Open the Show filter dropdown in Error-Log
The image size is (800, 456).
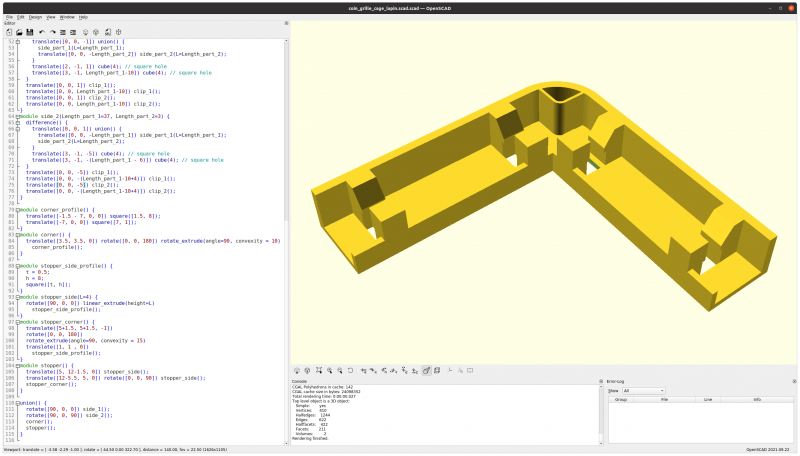click(x=643, y=391)
